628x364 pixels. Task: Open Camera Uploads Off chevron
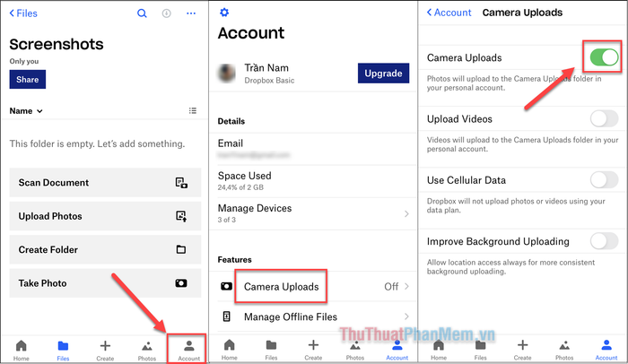coord(406,286)
